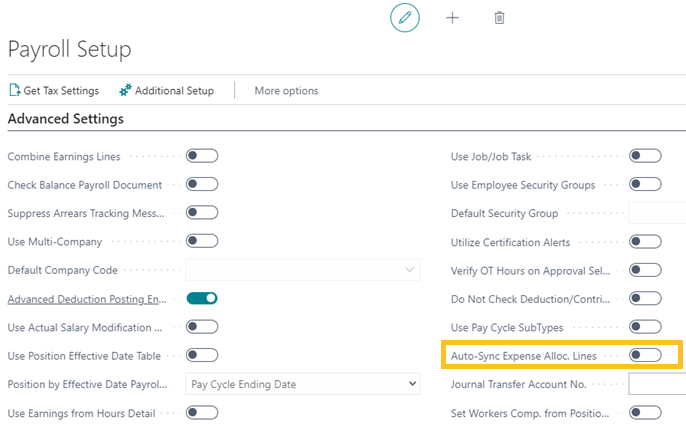Collapse the Advanced Settings section header
This screenshot has width=686, height=424.
(66, 119)
